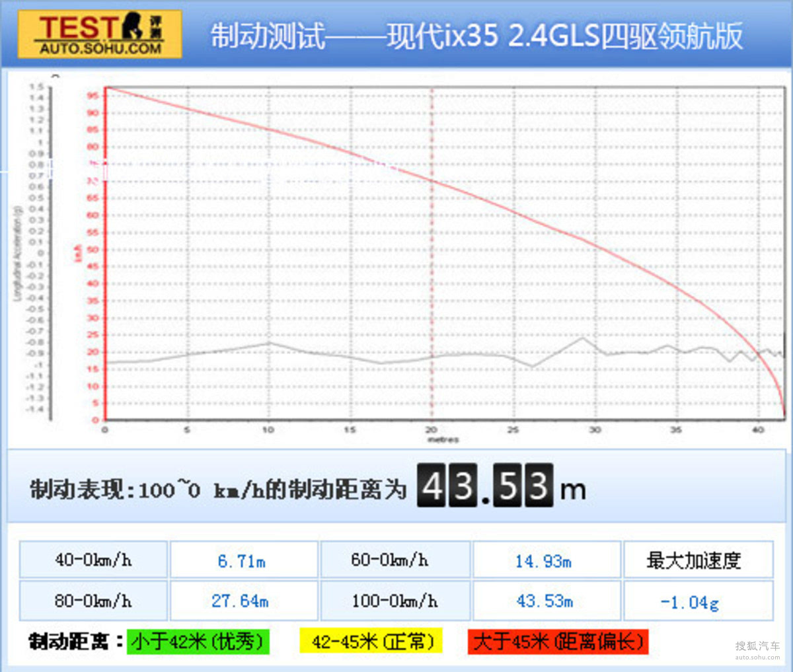Screen dimensions: 793x672
Task: Click the 6.71m value
Action: tap(242, 561)
